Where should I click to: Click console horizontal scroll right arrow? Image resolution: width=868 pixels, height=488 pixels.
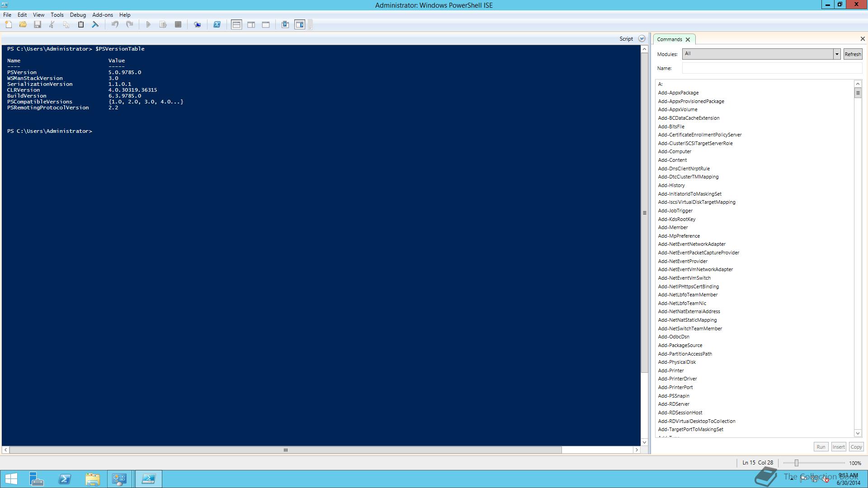[x=637, y=450]
